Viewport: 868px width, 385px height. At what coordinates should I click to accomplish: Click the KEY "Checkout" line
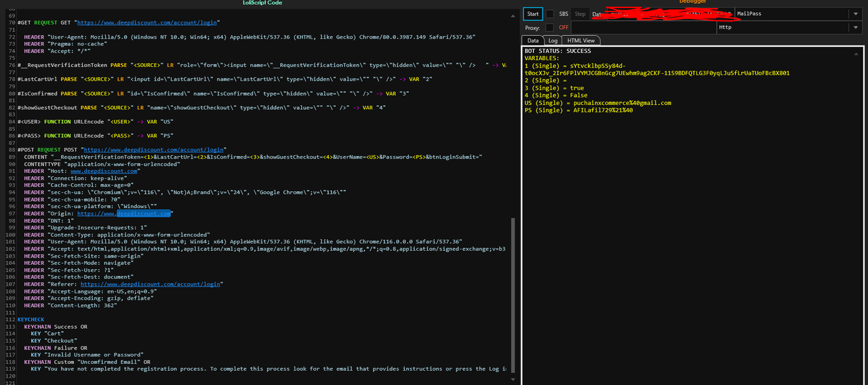point(56,341)
